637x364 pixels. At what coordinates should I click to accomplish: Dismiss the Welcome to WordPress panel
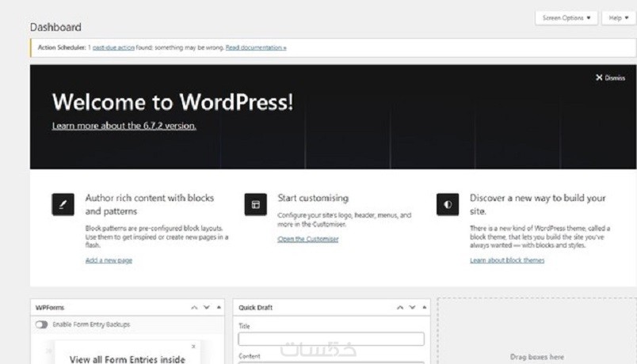click(x=610, y=78)
